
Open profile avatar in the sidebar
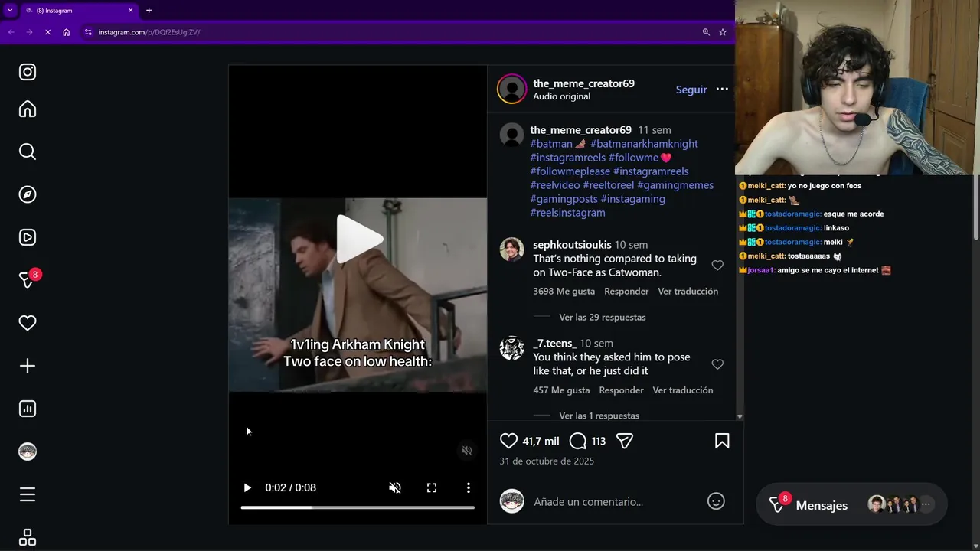pyautogui.click(x=28, y=452)
